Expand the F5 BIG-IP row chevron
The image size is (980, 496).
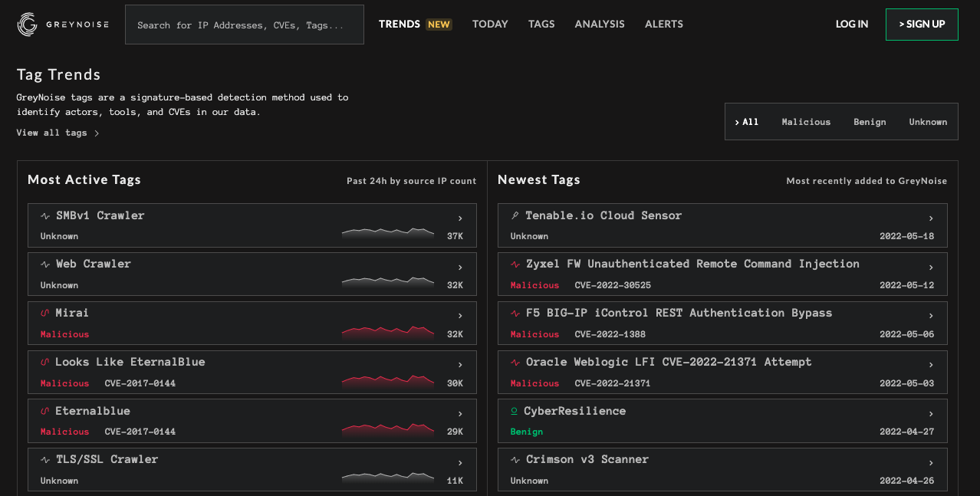[x=931, y=316]
